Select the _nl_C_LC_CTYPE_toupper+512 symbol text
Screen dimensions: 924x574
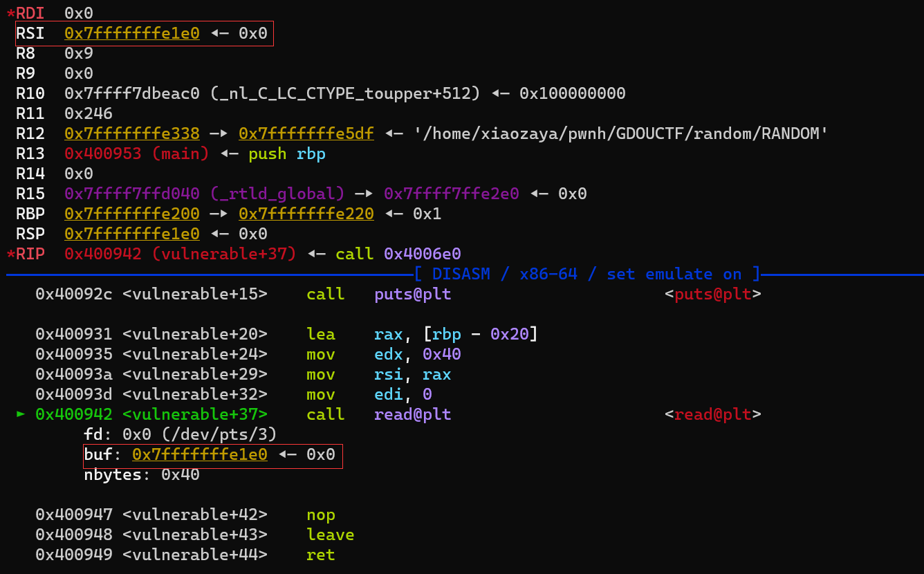[345, 93]
